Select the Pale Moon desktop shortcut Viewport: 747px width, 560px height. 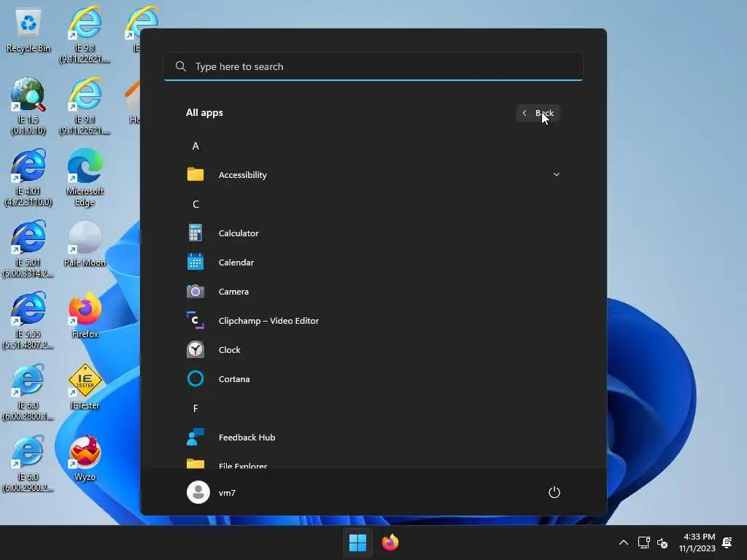[x=85, y=244]
